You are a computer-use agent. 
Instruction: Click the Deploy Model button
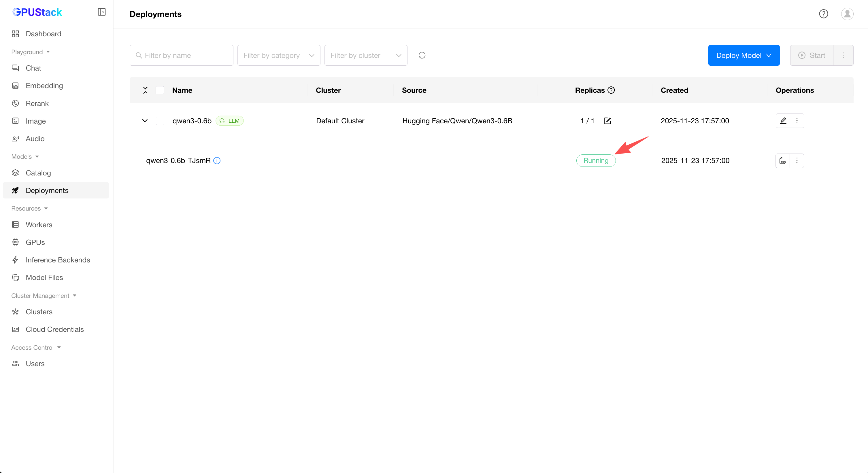click(743, 55)
